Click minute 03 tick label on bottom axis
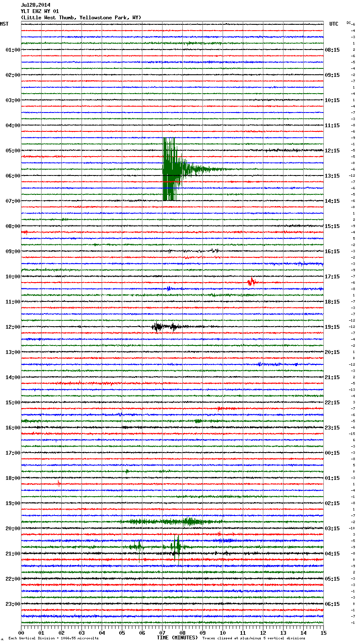This screenshot has width=357, height=644. pos(81,633)
